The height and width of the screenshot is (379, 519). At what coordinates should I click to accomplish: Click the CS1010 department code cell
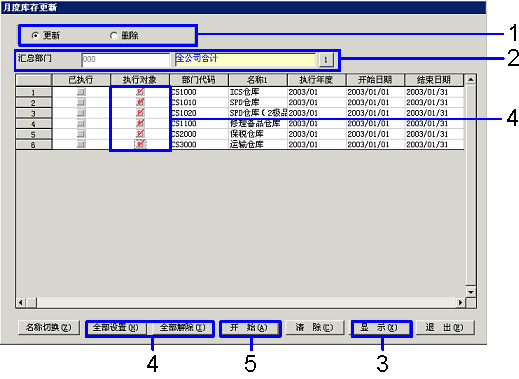coord(199,102)
